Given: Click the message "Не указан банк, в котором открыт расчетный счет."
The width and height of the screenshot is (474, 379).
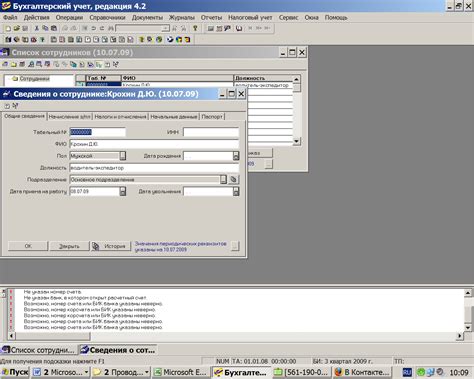Looking at the screenshot, I should pos(85,298).
